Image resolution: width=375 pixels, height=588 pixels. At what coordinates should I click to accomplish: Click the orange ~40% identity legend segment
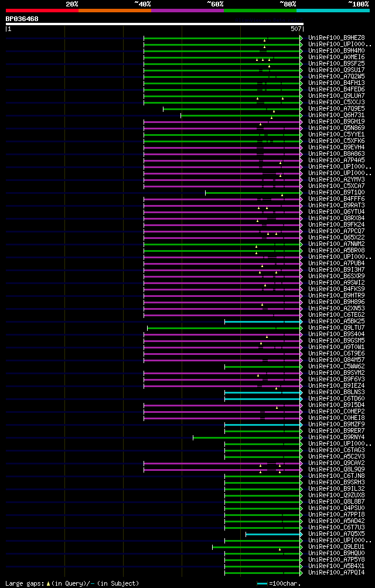tap(115, 11)
